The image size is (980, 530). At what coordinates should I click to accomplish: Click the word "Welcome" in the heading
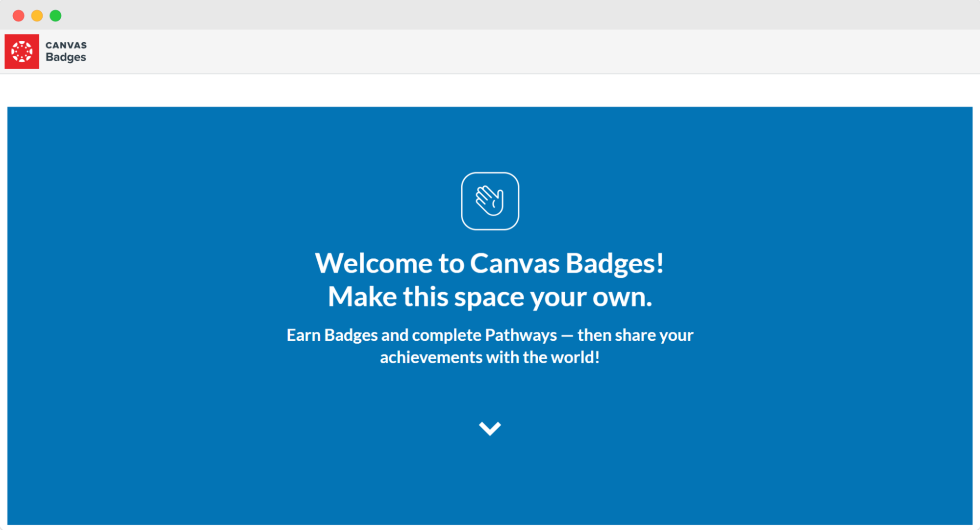tap(374, 263)
